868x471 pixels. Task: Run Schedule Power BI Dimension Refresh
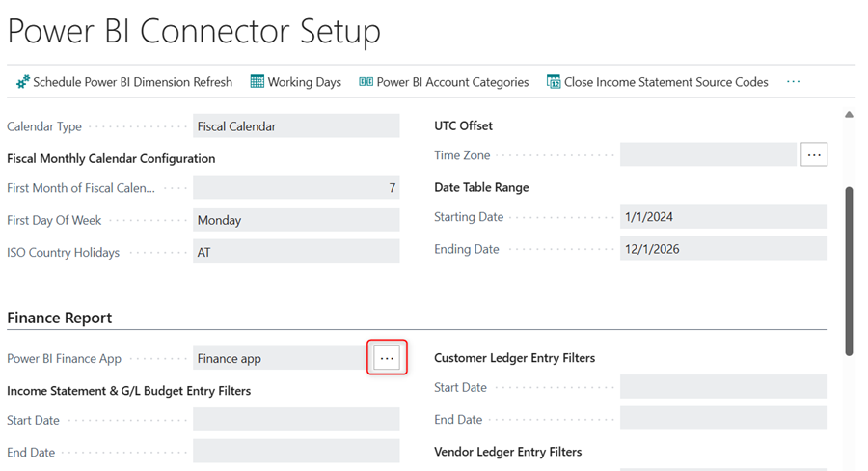[132, 82]
